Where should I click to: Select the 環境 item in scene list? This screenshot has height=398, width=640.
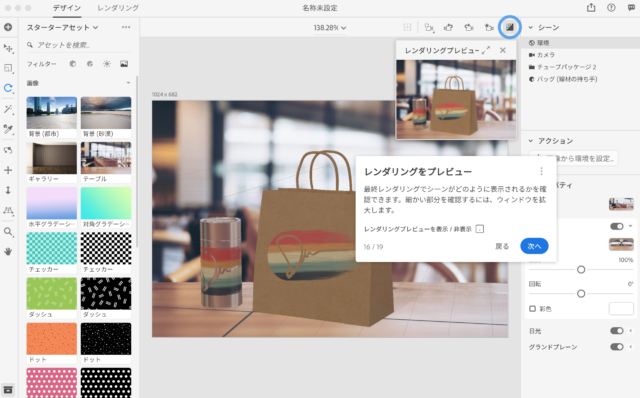coord(580,42)
